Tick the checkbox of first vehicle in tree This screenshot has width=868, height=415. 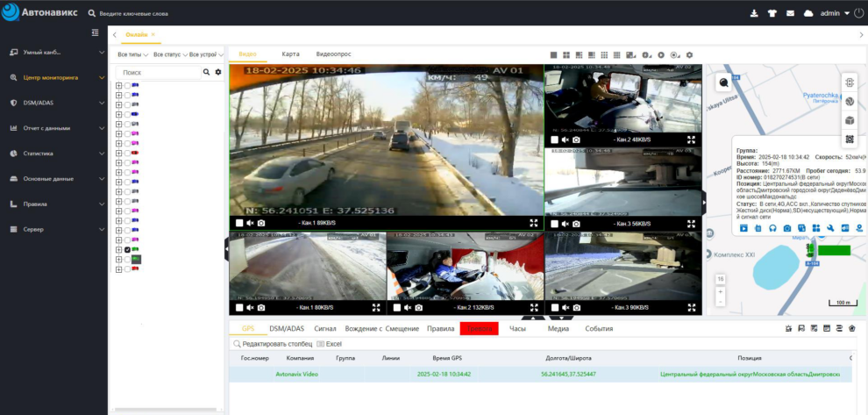pos(127,85)
